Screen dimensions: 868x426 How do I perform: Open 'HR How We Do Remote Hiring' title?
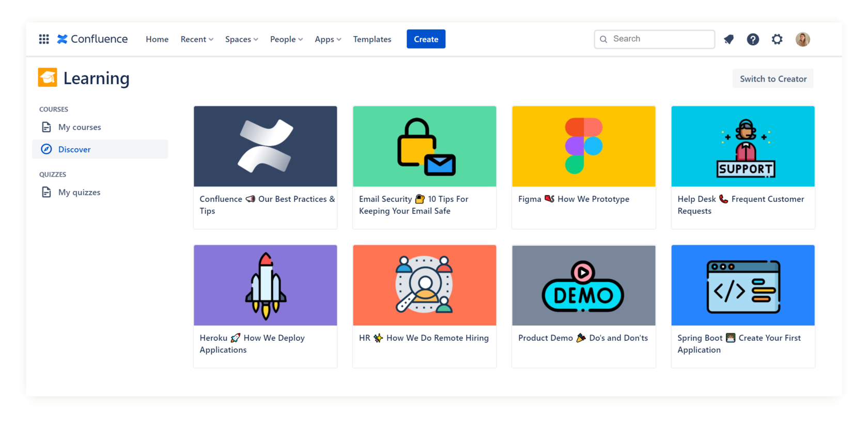pyautogui.click(x=424, y=338)
